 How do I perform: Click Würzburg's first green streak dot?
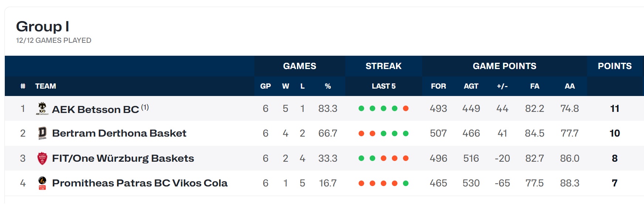[361, 158]
